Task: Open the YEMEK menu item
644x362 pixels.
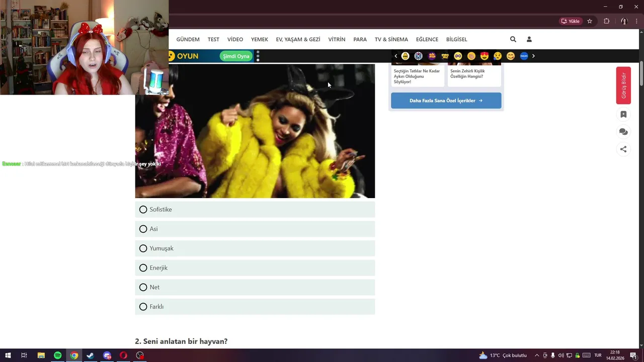Action: coord(260,39)
